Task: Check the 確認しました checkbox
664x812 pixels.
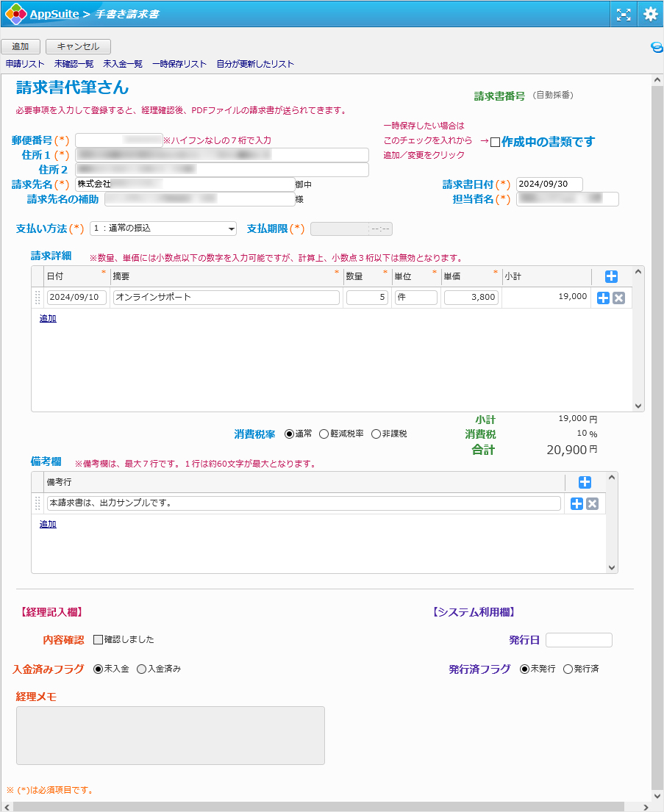Action: 99,639
